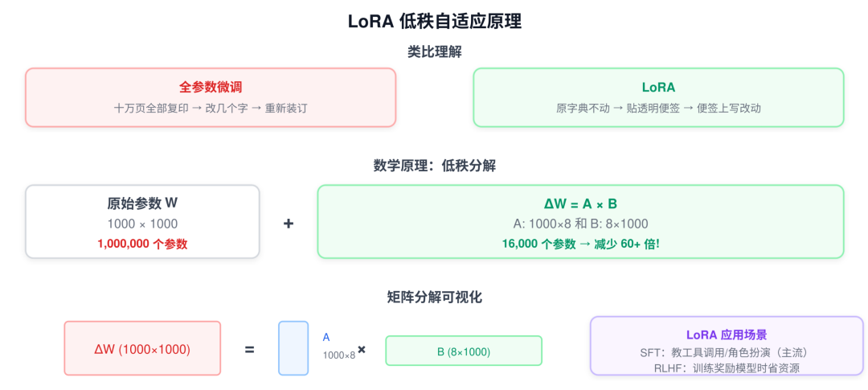Image resolution: width=868 pixels, height=390 pixels.
Task: Select the tall blue matrix A rectangle
Action: point(293,348)
